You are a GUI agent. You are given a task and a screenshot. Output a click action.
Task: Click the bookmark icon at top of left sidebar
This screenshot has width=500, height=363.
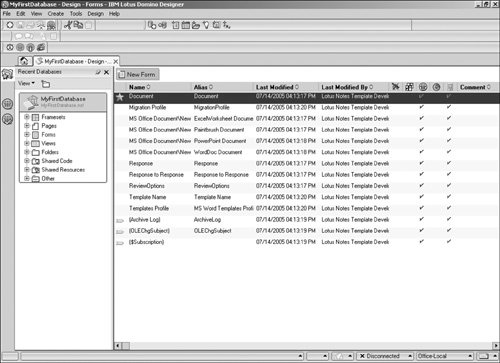[7, 74]
